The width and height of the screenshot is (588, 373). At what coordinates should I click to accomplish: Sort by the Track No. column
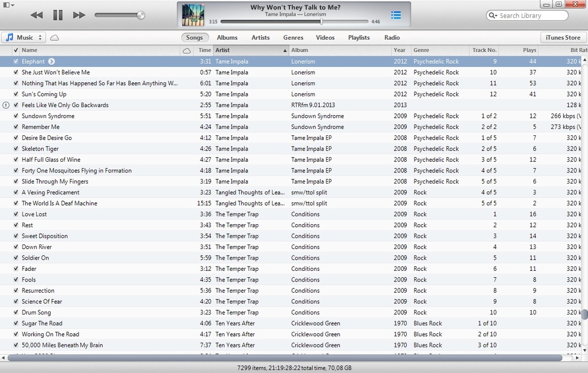pyautogui.click(x=484, y=50)
